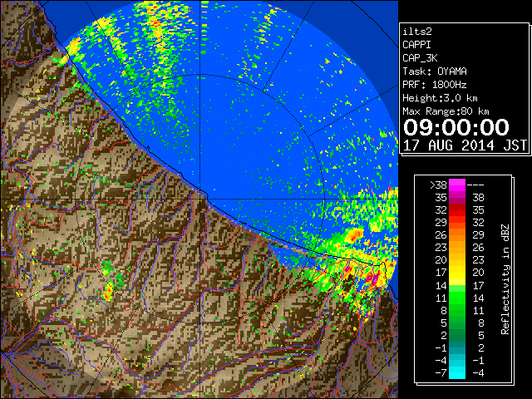
Task: Click the left legend value -7
Action: point(441,373)
